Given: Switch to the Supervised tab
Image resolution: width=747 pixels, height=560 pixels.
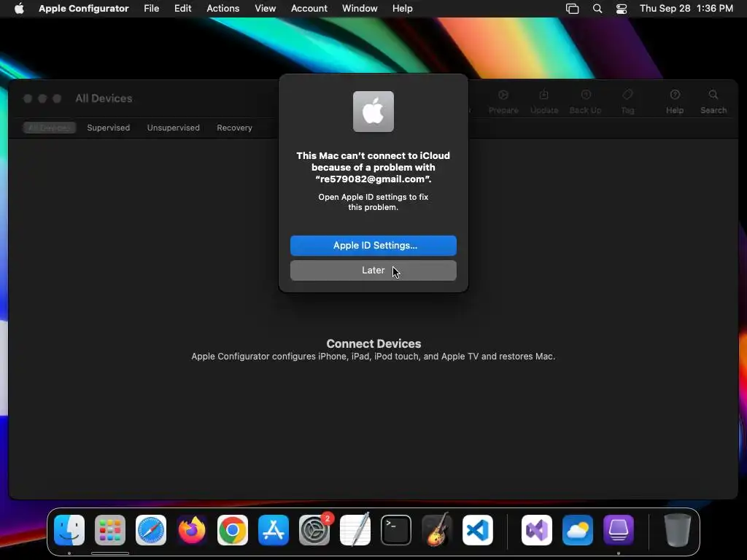Looking at the screenshot, I should click(x=108, y=128).
